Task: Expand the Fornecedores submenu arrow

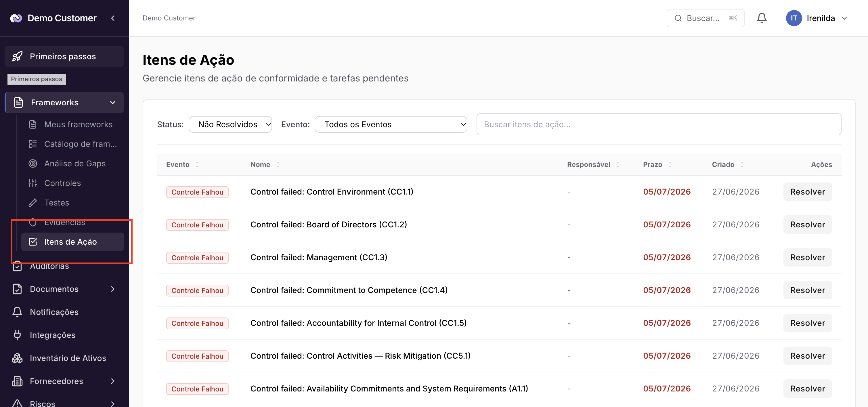Action: (113, 381)
